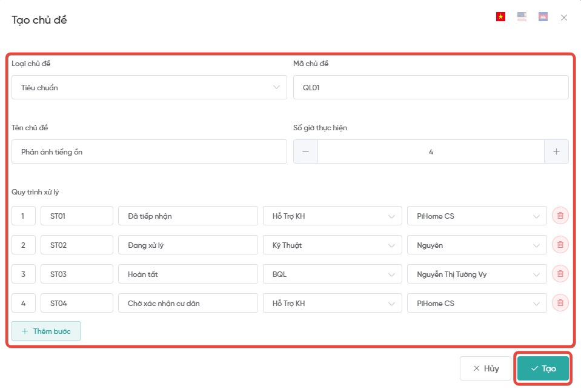Open the Nguyễn Thị Tường Vy assignee dropdown
This screenshot has height=392, width=581.
(x=476, y=274)
